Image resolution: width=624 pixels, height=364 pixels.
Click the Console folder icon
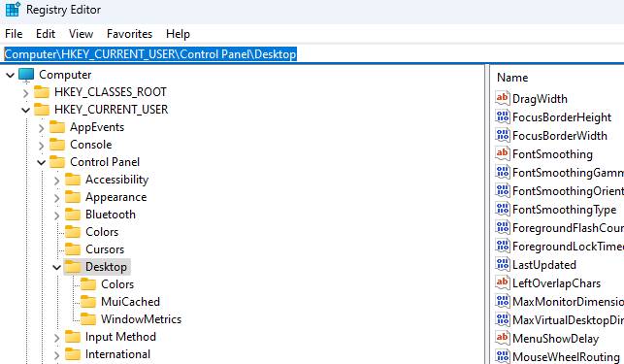(57, 145)
